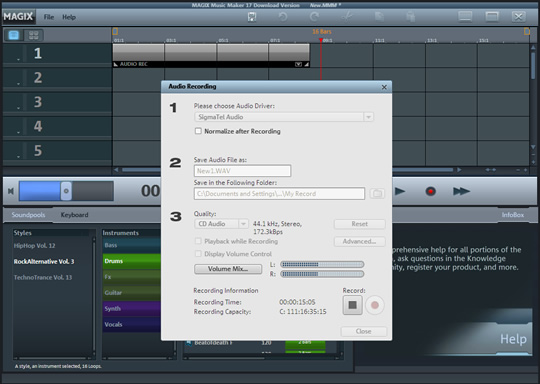
Task: Click the large Help button in InfoBox
Action: click(x=513, y=339)
